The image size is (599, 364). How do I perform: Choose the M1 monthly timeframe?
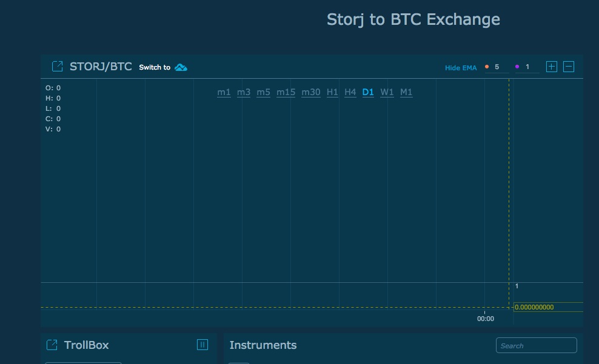[x=406, y=92]
